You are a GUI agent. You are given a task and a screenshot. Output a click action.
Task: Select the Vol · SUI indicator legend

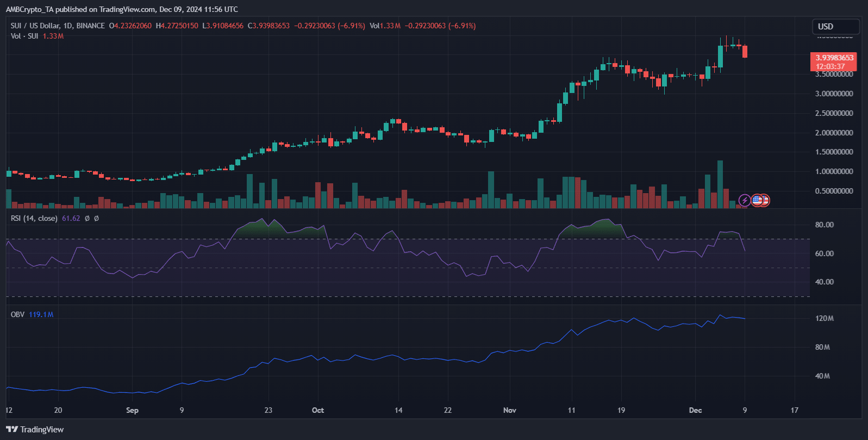tap(24, 36)
